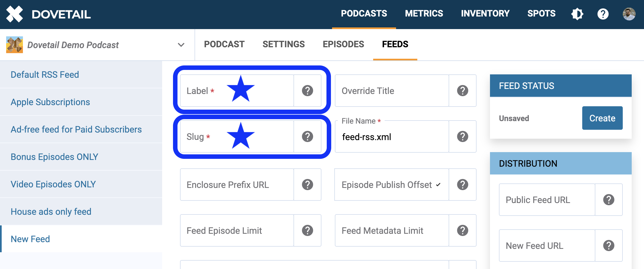Click the Feed Episode Limit field

pos(237,230)
